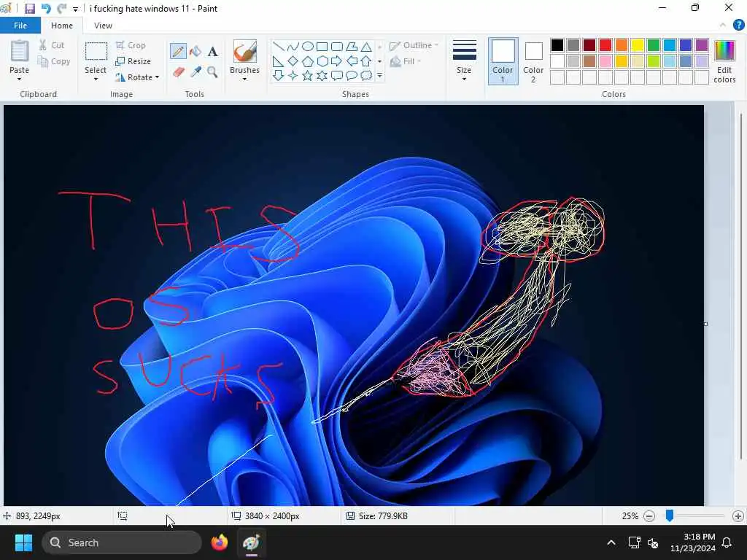
Task: Collapse the ribbon with chevron
Action: coord(723,26)
